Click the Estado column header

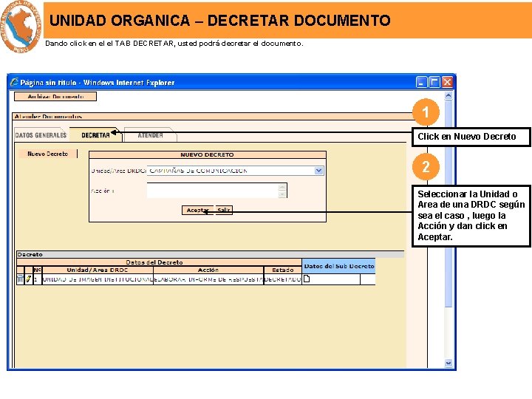282,270
